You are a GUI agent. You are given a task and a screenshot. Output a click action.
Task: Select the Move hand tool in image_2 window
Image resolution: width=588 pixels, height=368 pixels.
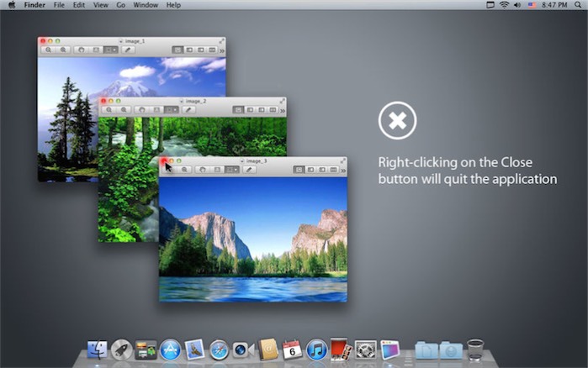pyautogui.click(x=142, y=110)
